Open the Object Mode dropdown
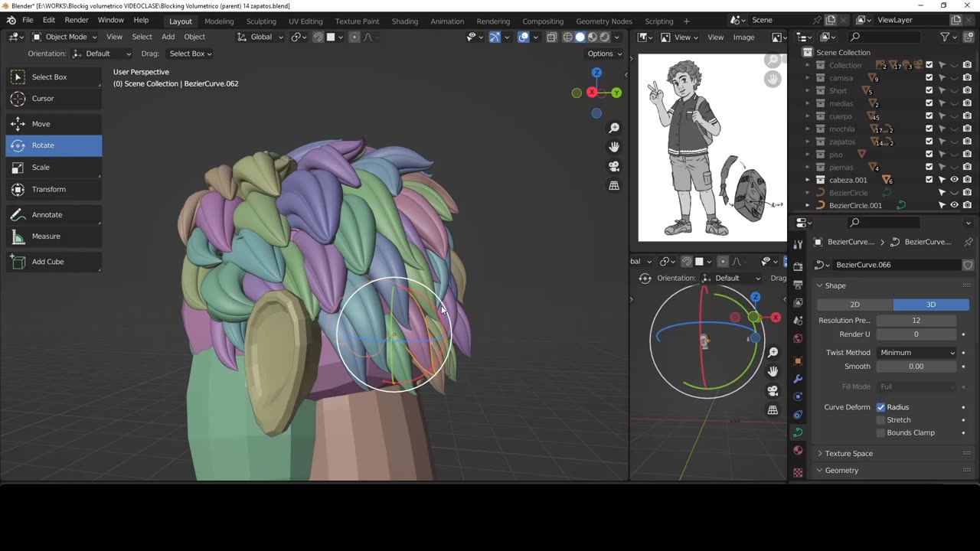The image size is (980, 551). coord(64,37)
